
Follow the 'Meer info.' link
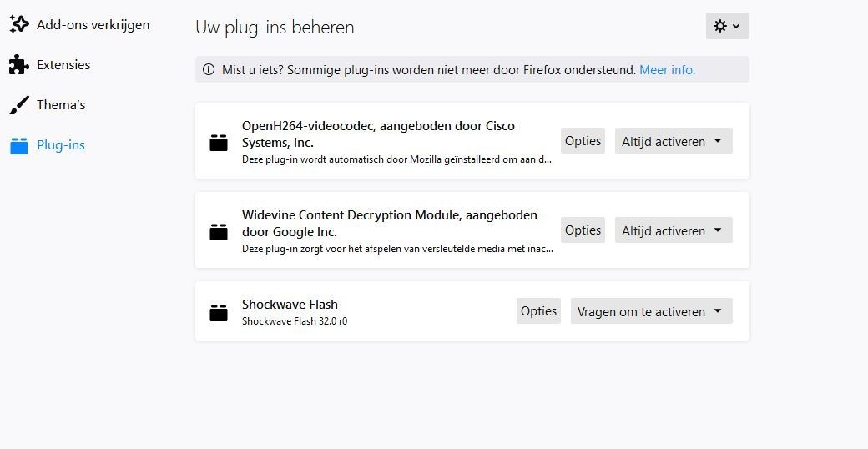tap(667, 70)
